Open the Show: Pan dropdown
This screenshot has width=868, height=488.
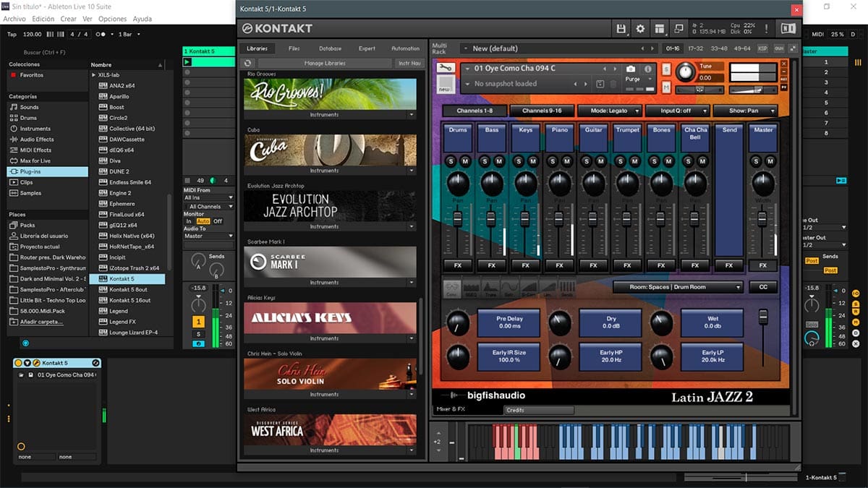[x=745, y=111]
